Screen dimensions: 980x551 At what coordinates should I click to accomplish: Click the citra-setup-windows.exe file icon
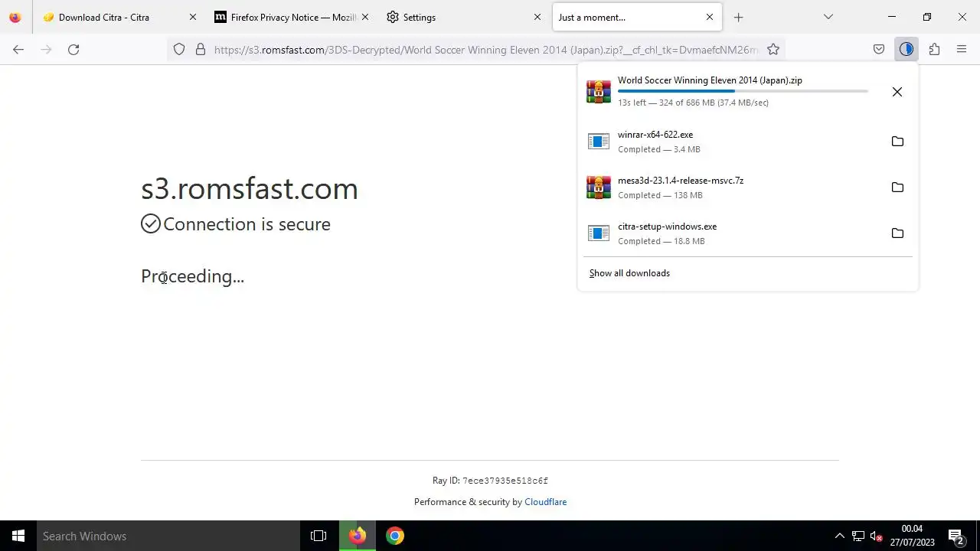599,233
